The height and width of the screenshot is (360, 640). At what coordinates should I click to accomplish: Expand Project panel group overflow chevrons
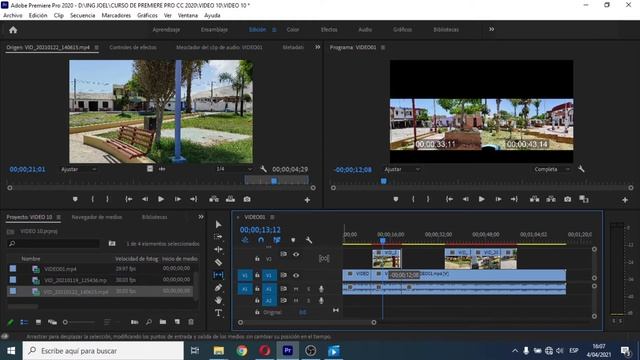(x=201, y=217)
